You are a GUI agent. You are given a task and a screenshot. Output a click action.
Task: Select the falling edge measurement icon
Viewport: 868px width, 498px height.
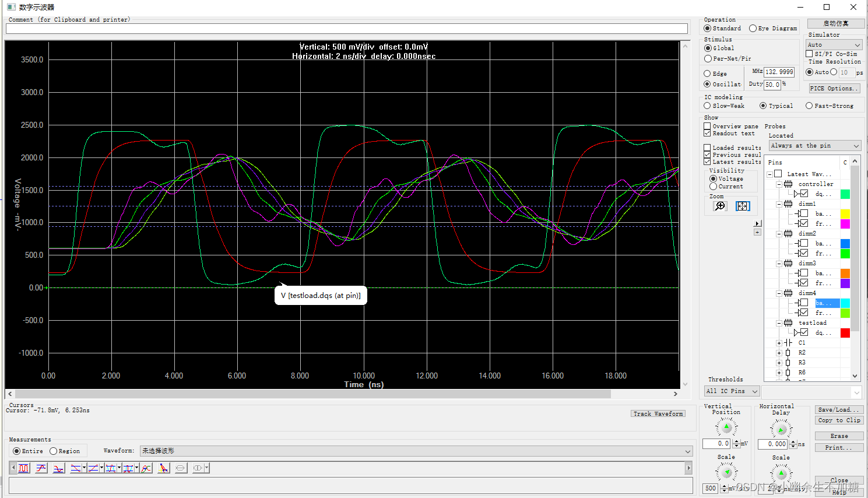76,468
